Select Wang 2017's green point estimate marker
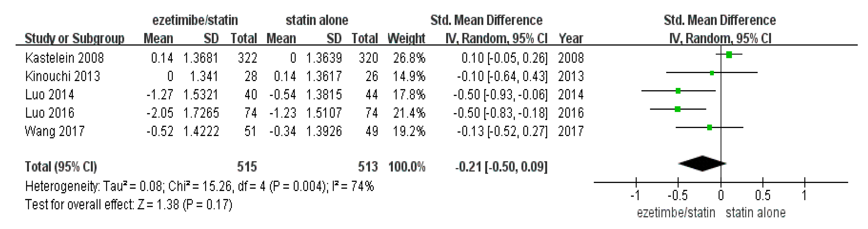 click(x=709, y=127)
